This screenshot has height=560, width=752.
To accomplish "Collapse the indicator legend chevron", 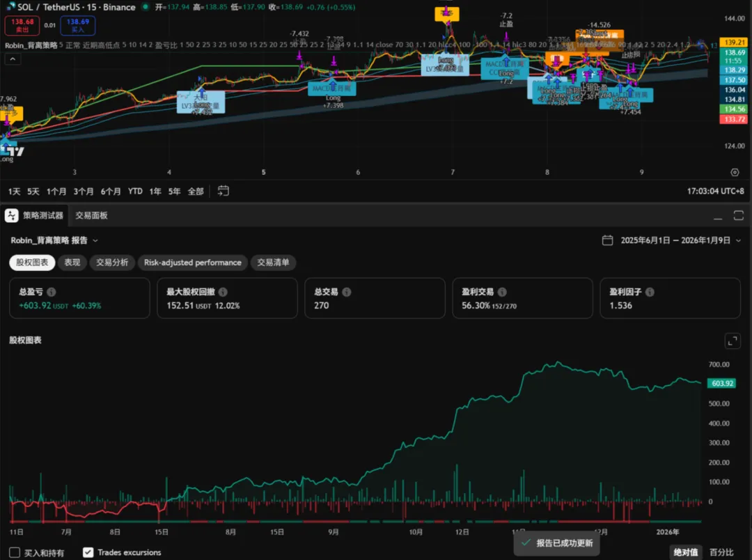I will (x=12, y=59).
